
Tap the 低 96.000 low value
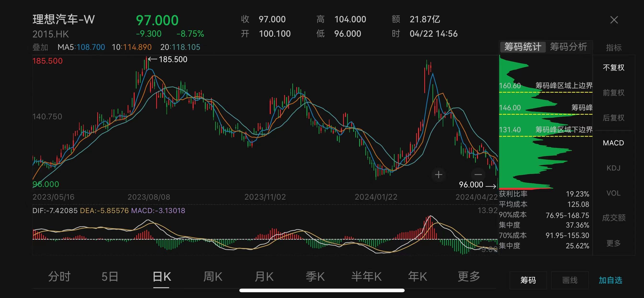click(x=339, y=34)
